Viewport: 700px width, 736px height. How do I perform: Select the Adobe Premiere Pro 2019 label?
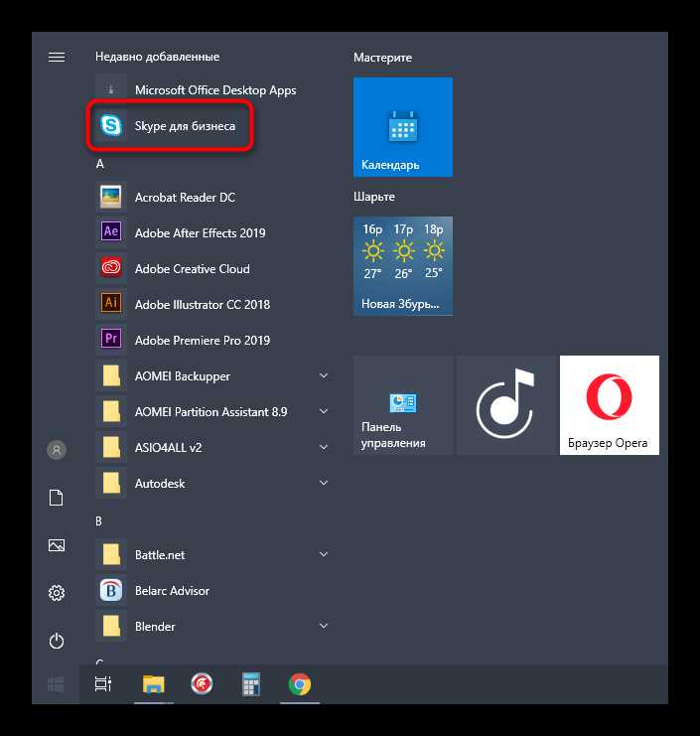(203, 341)
